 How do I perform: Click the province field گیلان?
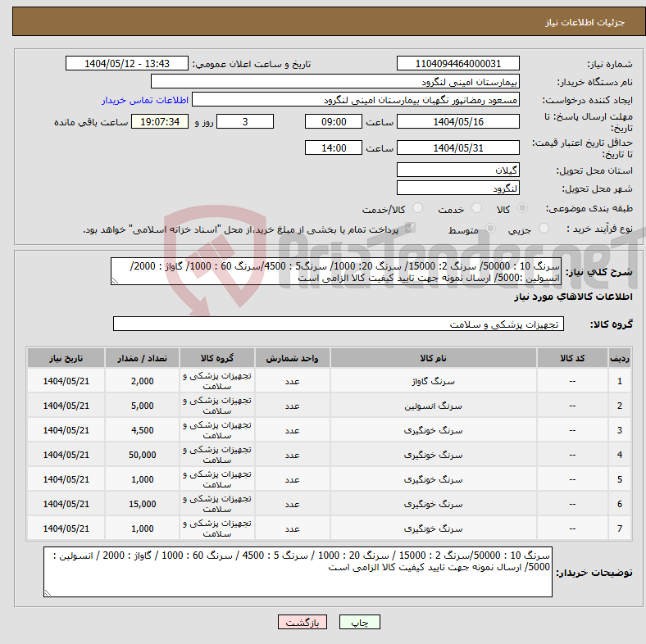[458, 170]
